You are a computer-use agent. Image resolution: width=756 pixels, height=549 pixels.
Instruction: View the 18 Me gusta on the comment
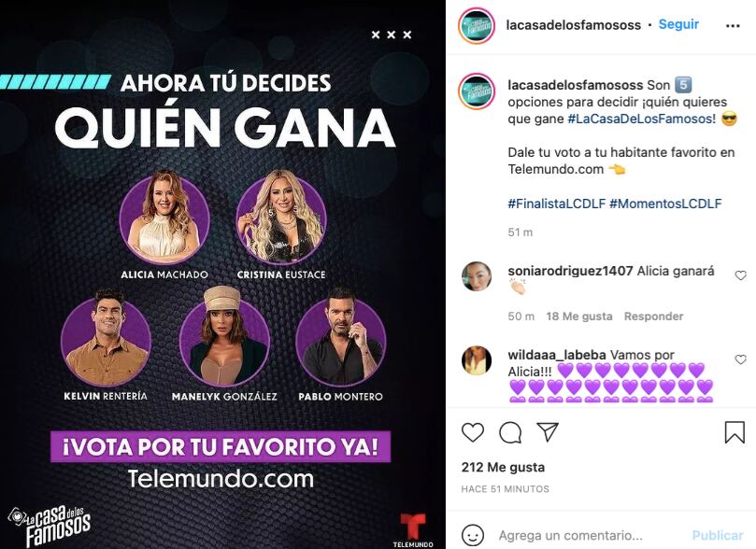579,317
